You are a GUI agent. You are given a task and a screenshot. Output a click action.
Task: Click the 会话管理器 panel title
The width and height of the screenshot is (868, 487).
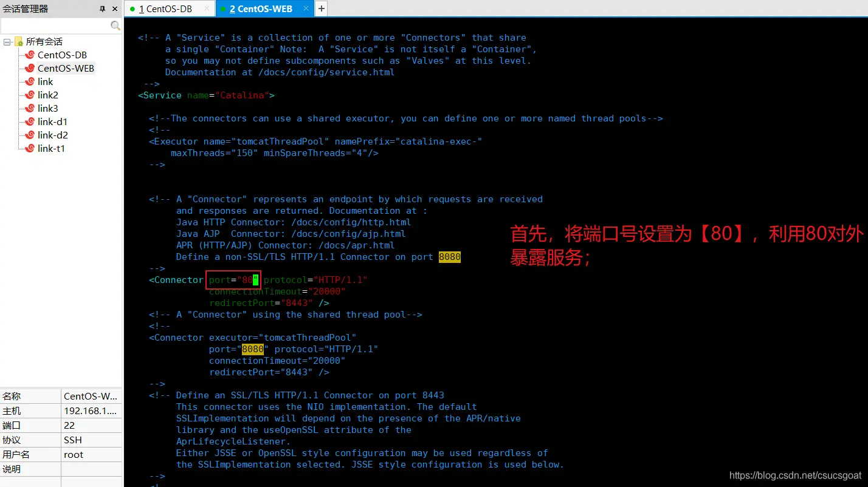click(x=26, y=9)
